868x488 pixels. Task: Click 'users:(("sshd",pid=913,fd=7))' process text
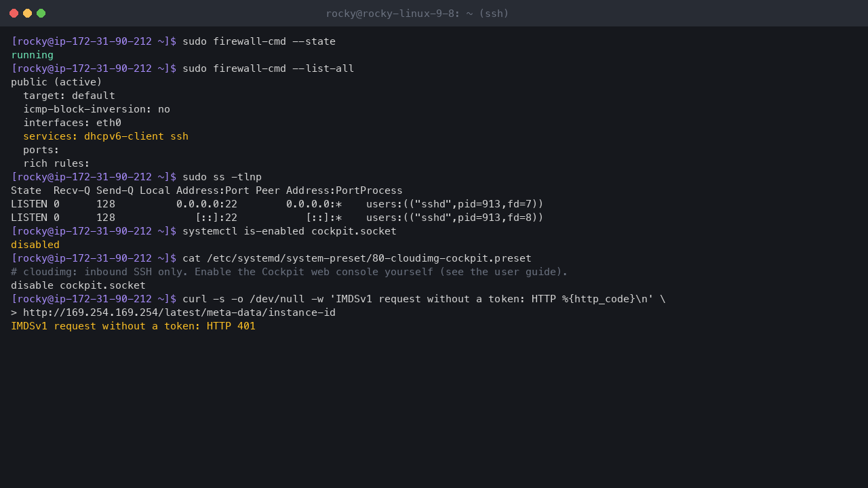pyautogui.click(x=455, y=204)
